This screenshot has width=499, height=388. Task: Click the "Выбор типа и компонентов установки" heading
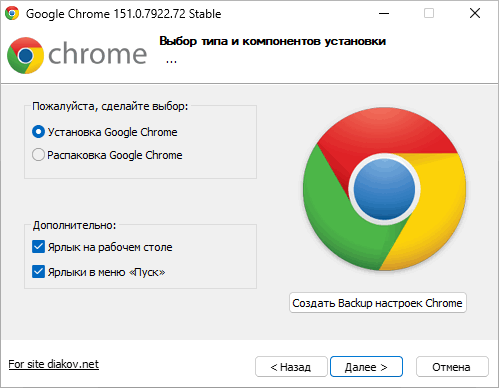point(272,41)
